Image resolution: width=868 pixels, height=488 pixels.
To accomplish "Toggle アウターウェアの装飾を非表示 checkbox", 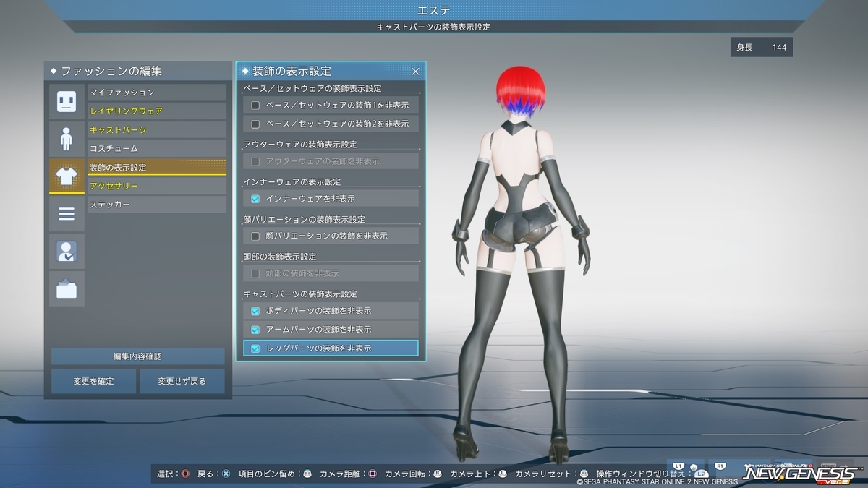I will pyautogui.click(x=255, y=161).
